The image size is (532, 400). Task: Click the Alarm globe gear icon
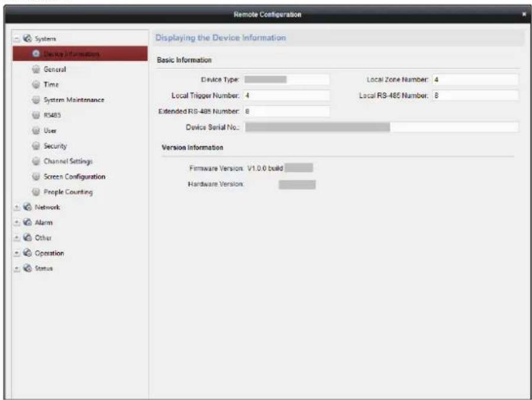coord(27,222)
